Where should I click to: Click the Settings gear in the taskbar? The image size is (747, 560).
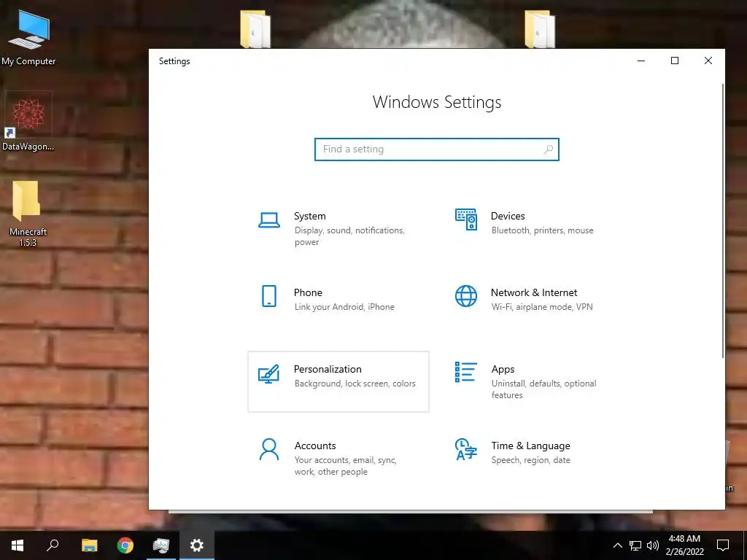pyautogui.click(x=197, y=545)
